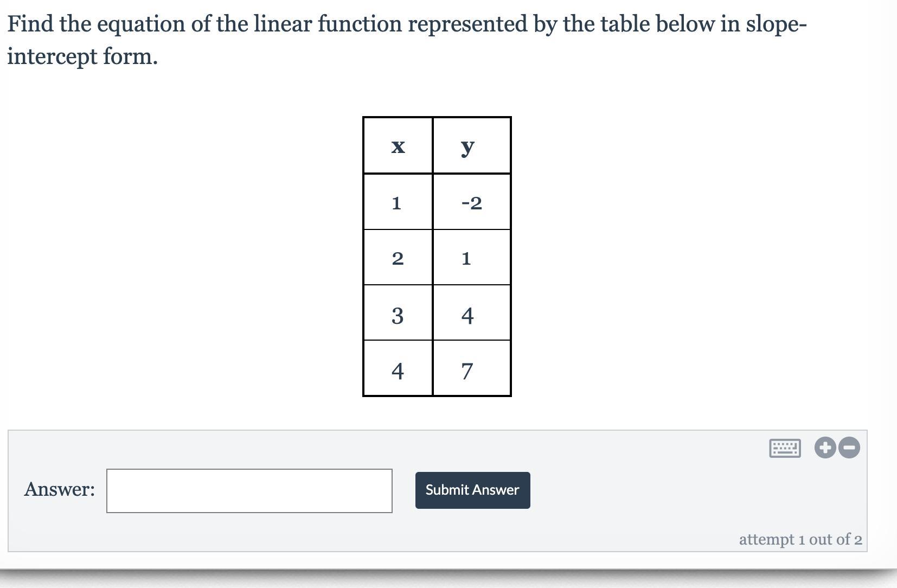Click the x-column cell containing 2
This screenshot has height=588, width=897.
(398, 258)
